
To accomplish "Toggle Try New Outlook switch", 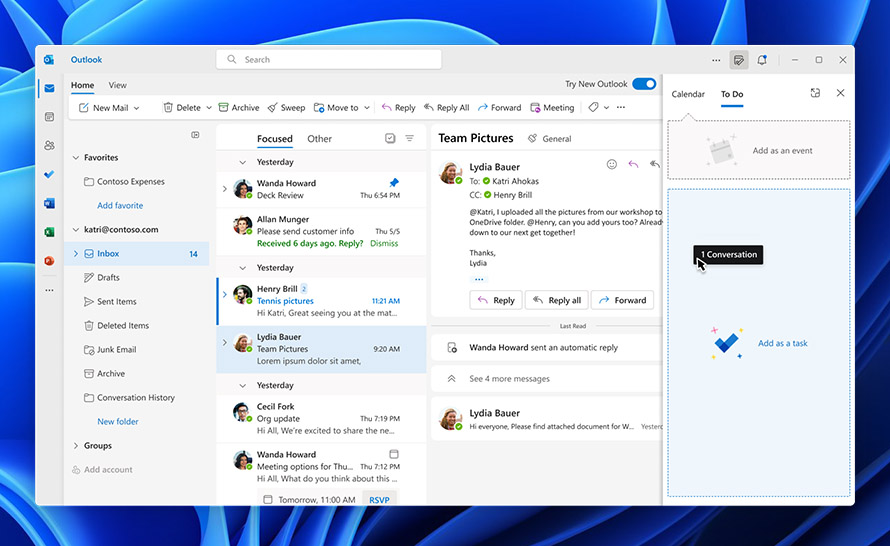I will pyautogui.click(x=644, y=84).
